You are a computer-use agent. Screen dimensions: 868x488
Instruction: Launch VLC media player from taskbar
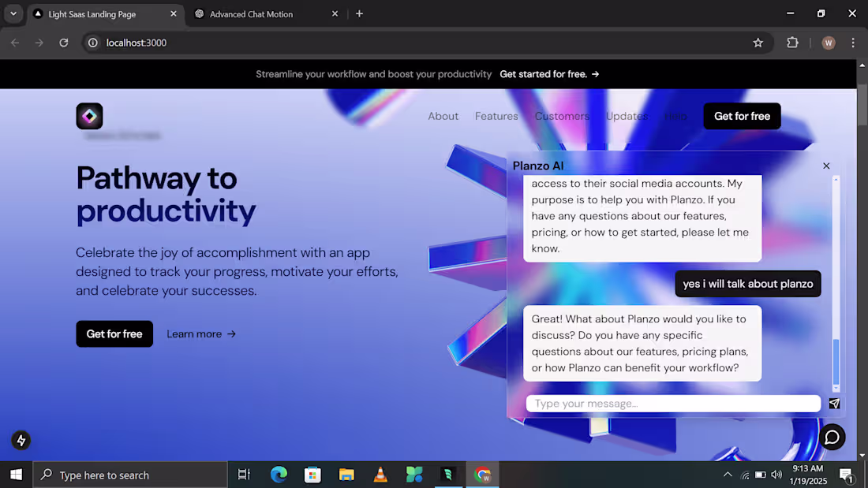380,475
